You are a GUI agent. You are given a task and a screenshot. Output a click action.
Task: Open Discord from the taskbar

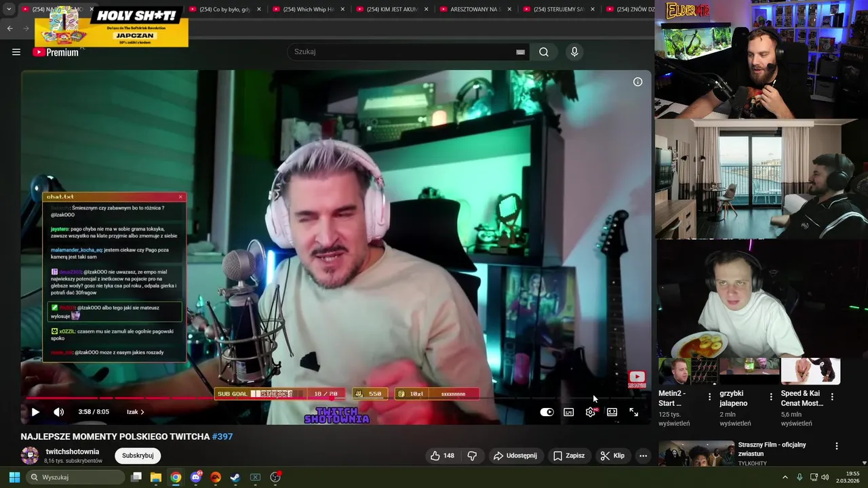(196, 477)
